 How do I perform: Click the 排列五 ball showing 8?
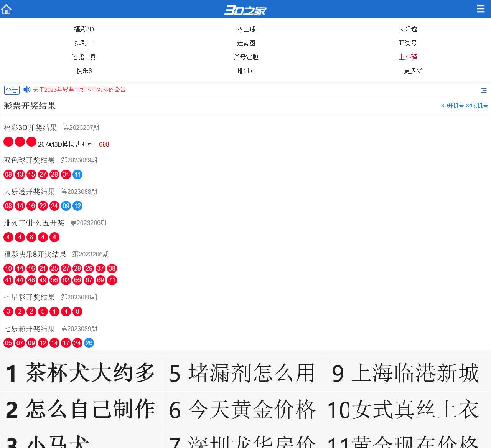[x=31, y=237]
